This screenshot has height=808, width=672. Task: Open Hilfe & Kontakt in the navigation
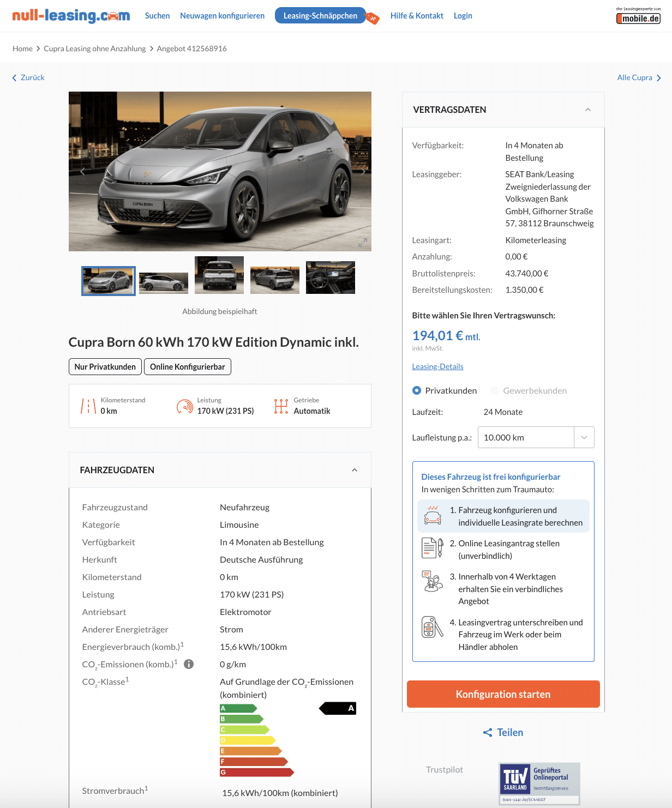pos(417,16)
